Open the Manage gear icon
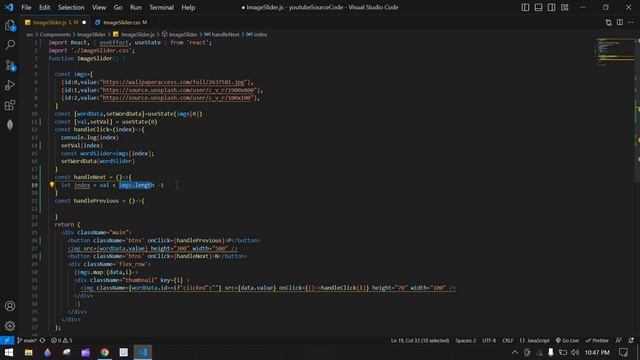Screen dimensions: 640x360 10,326
